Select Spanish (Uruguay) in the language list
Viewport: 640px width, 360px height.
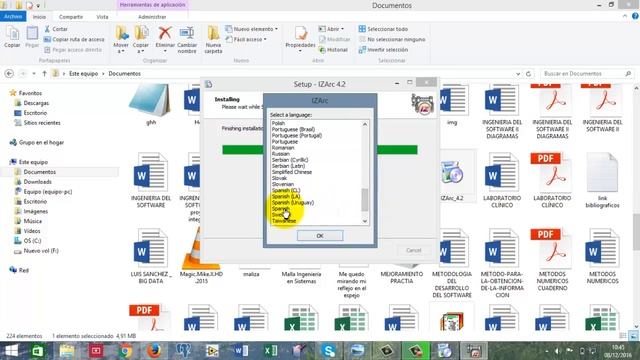pos(293,202)
